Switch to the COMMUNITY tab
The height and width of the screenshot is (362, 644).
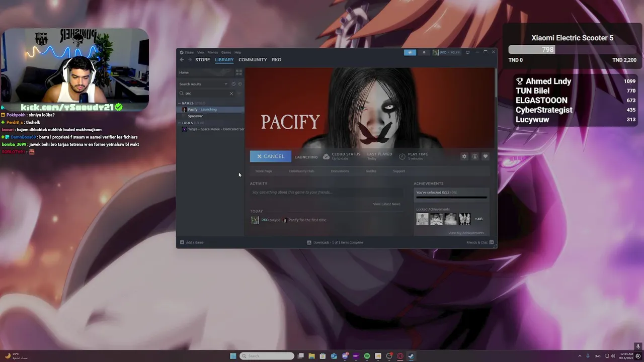coord(253,60)
